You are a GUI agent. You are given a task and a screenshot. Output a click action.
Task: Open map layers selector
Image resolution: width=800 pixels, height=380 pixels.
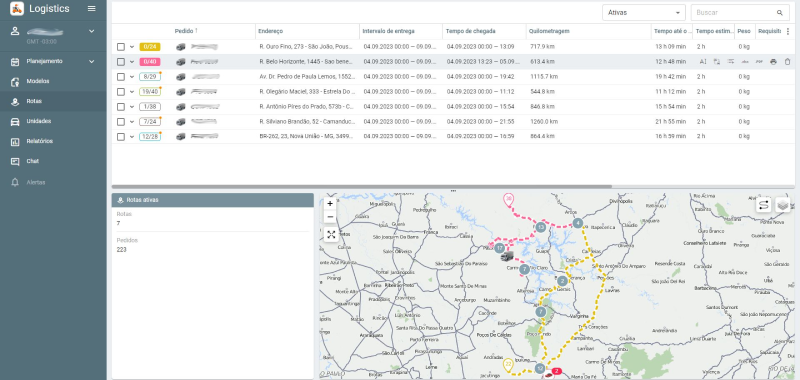coord(783,205)
